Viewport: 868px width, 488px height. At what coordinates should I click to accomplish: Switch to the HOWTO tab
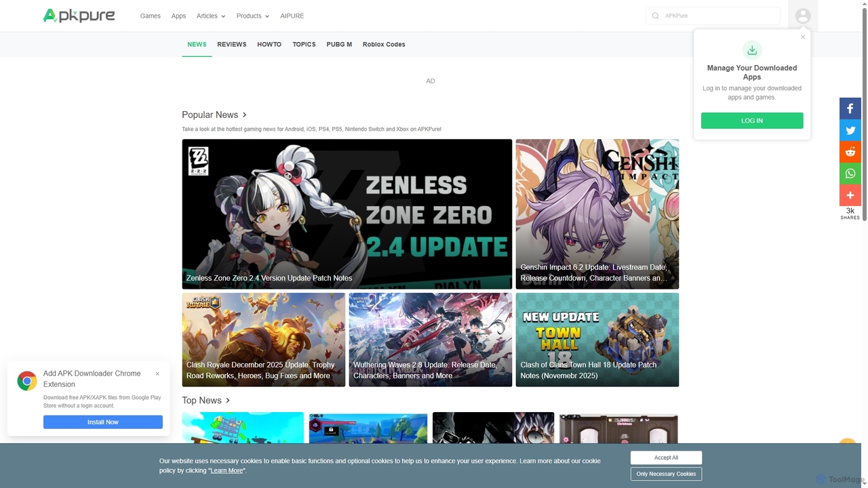pyautogui.click(x=269, y=44)
